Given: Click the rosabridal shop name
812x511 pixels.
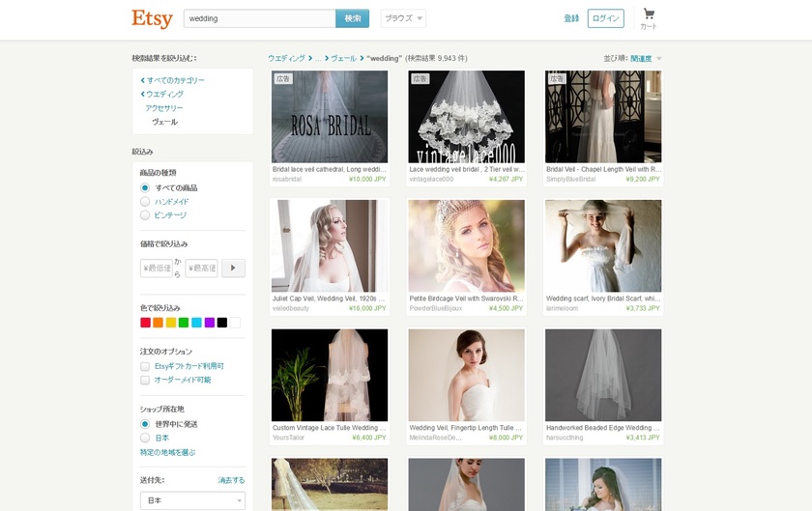Looking at the screenshot, I should [287, 179].
